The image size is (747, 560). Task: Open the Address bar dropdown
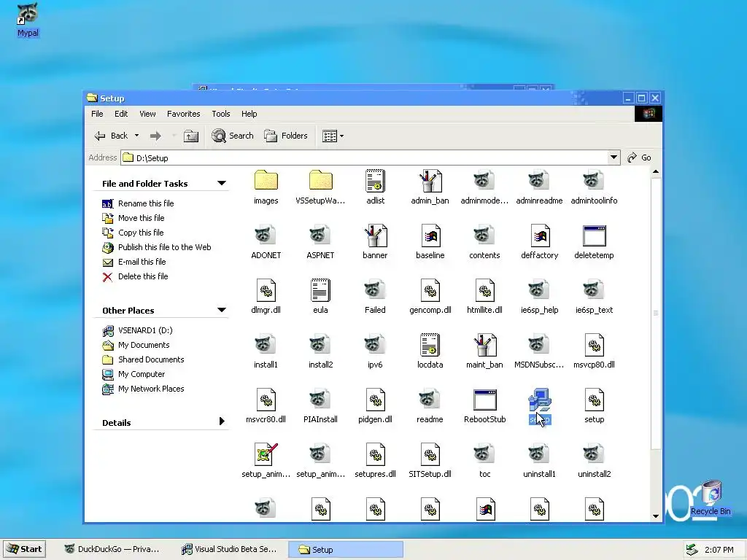click(614, 157)
